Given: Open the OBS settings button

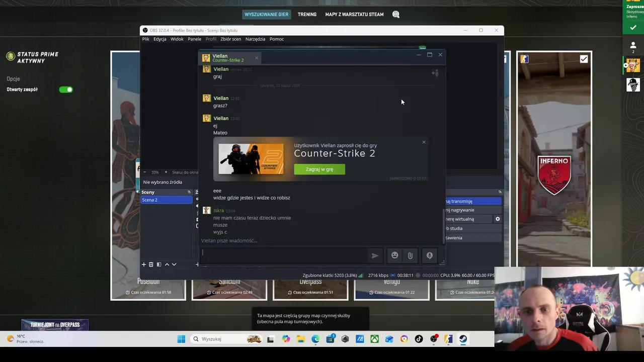Looking at the screenshot, I should tap(473, 238).
